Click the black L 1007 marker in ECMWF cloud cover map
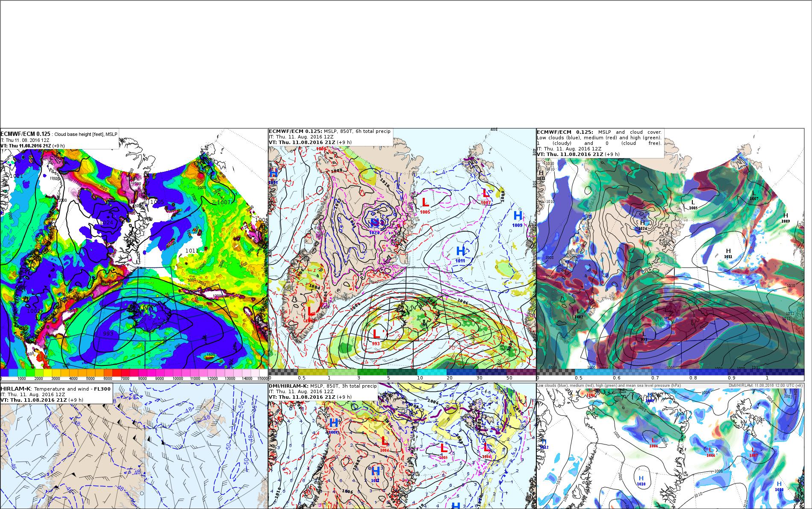The image size is (812, 509). coord(754,195)
